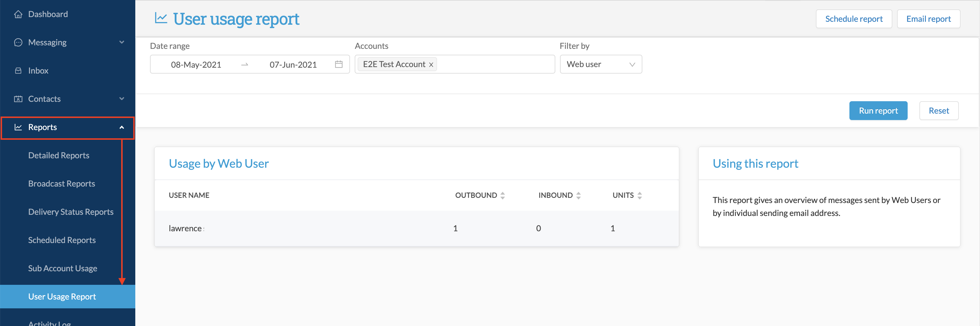Sort table by Units column arrows
This screenshot has height=326, width=980.
[x=639, y=196]
